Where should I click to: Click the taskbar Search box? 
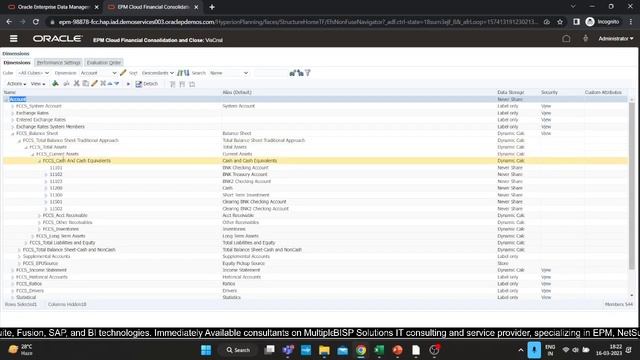tap(238, 350)
